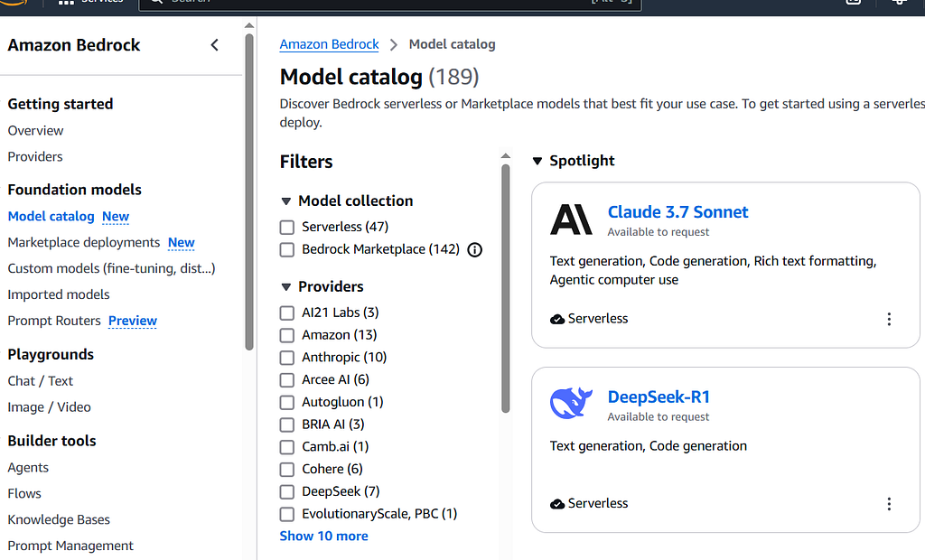Screen dimensions: 925x560
Task: Select the DeepSeek (7) checkbox
Action: pos(287,492)
